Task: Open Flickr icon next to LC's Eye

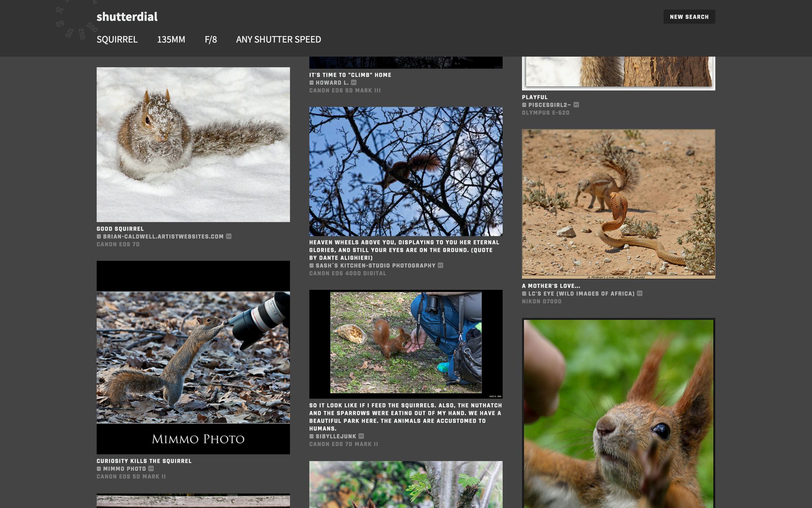Action: click(639, 294)
